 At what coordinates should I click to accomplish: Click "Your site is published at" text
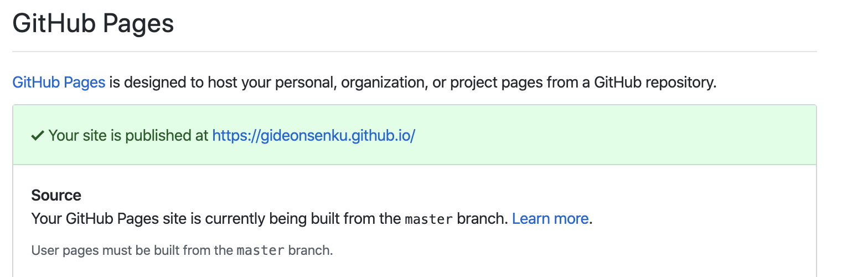point(128,136)
